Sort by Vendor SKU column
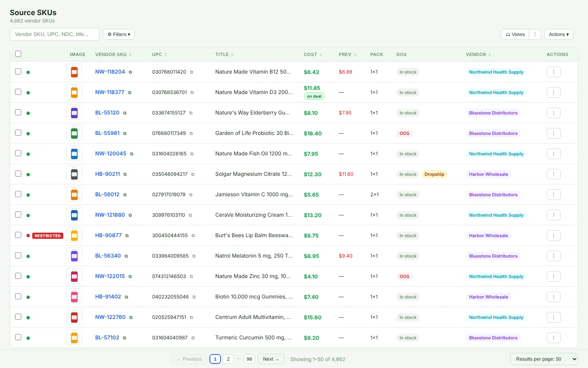The height and width of the screenshot is (368, 588). tap(114, 54)
